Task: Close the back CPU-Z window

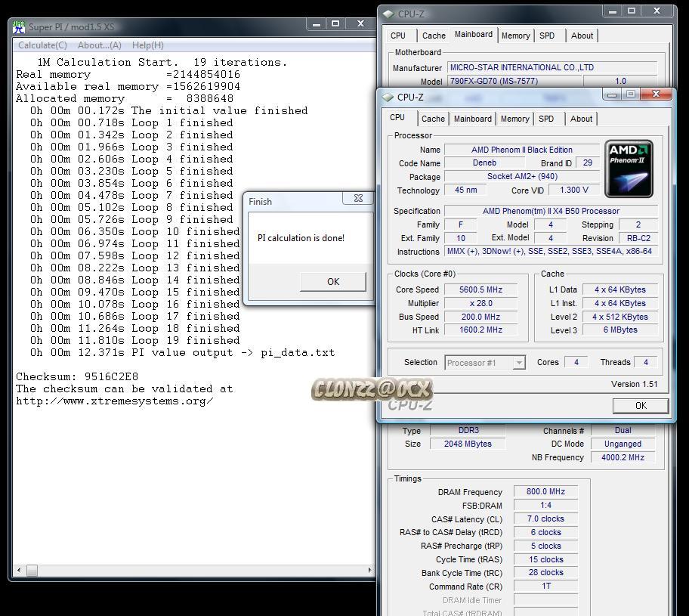Action: coord(657,11)
